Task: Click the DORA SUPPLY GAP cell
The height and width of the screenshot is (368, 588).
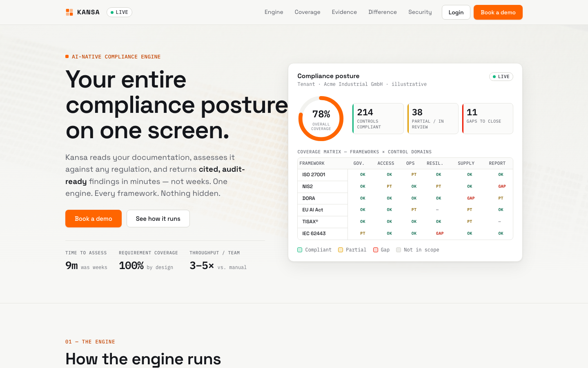Action: pyautogui.click(x=471, y=198)
